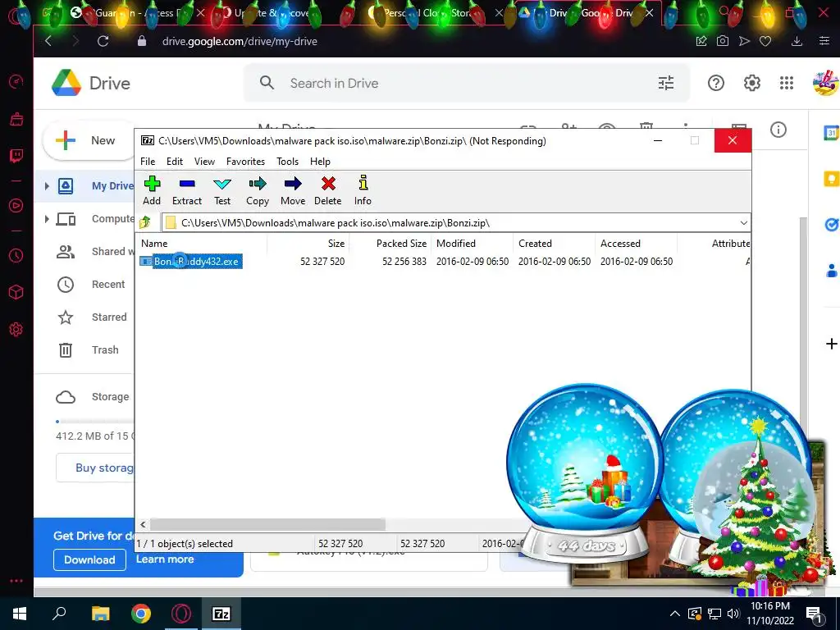Open Drive support help icon
The height and width of the screenshot is (630, 840).
click(x=715, y=83)
